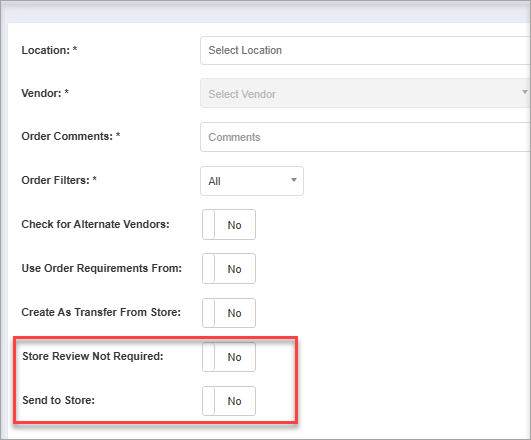Viewport: 531px width, 440px height.
Task: Click the 'Location: *' field label
Action: click(x=49, y=50)
